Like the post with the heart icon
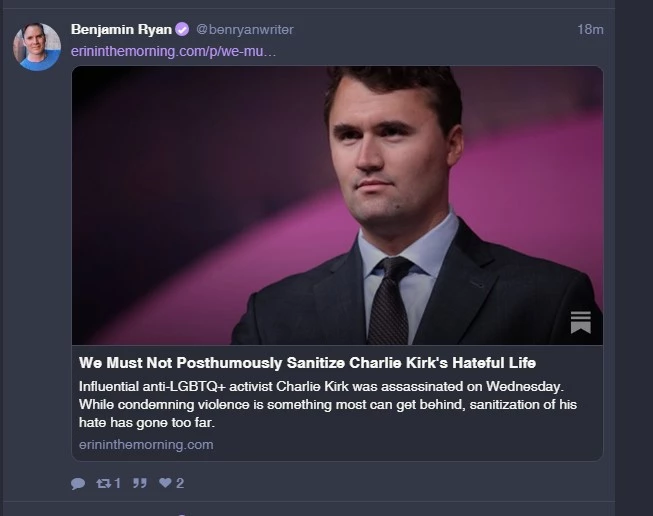653x516 pixels. coord(165,483)
